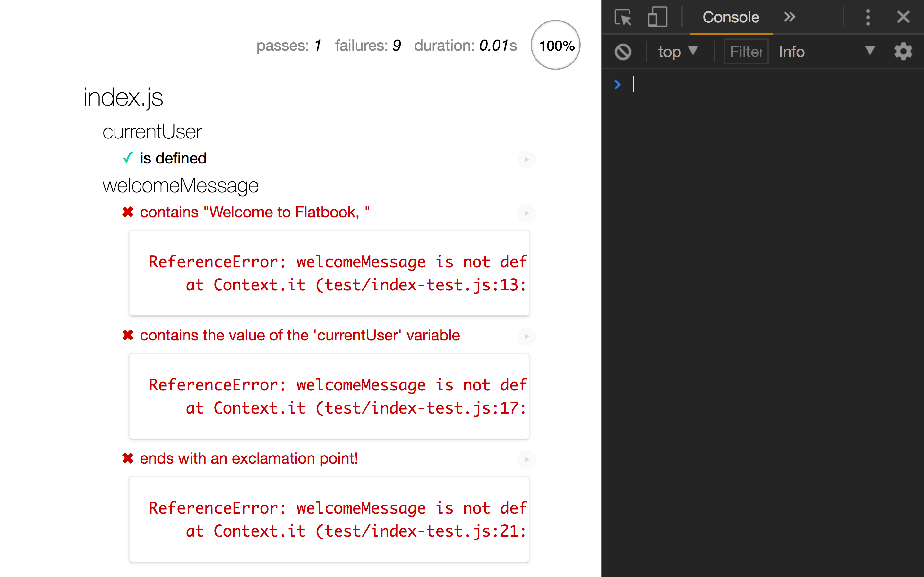Click the 'failures: 9' link

(x=368, y=46)
